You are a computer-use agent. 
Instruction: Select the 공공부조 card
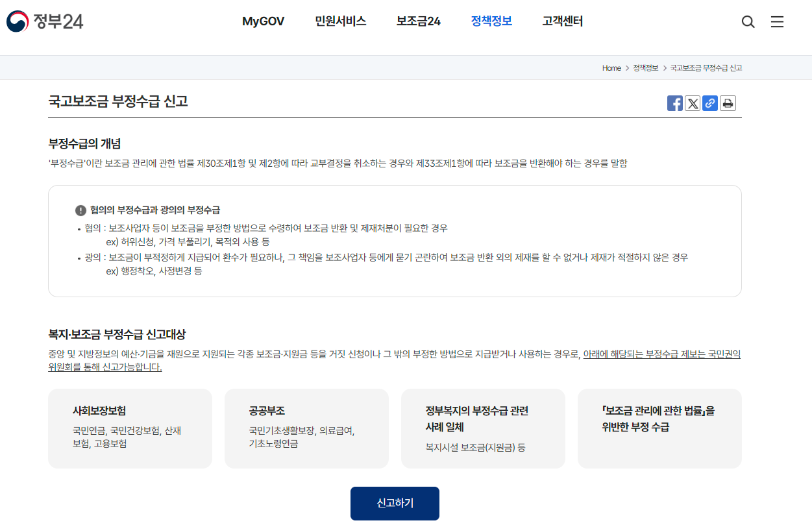click(306, 428)
